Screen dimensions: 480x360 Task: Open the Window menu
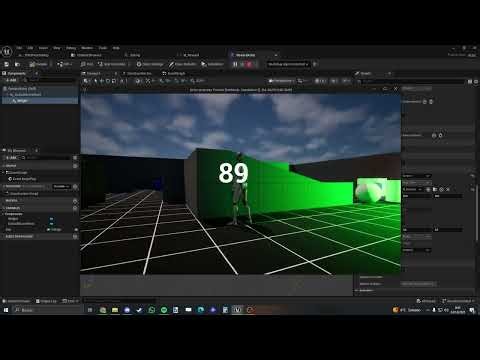pos(87,48)
